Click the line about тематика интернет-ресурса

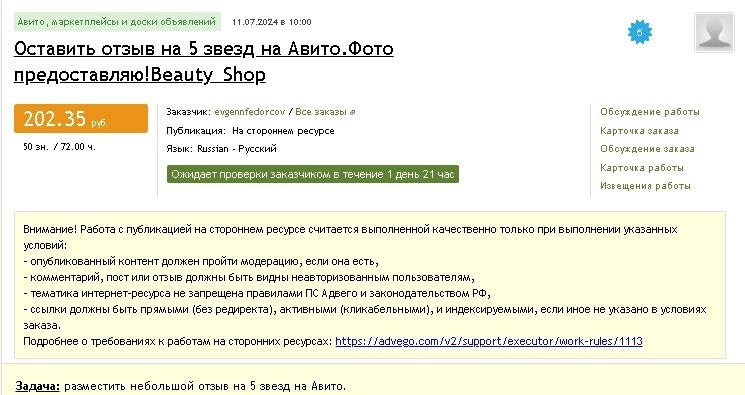[x=257, y=293]
